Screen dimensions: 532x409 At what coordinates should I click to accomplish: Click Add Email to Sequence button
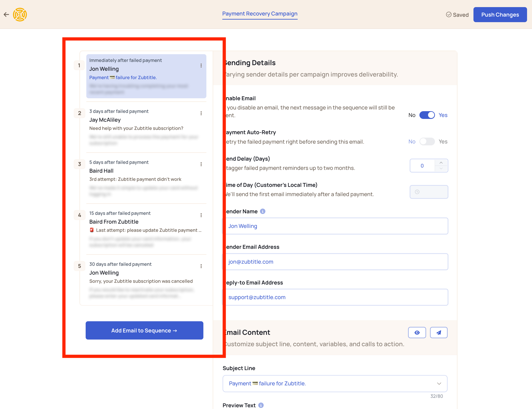pyautogui.click(x=144, y=330)
